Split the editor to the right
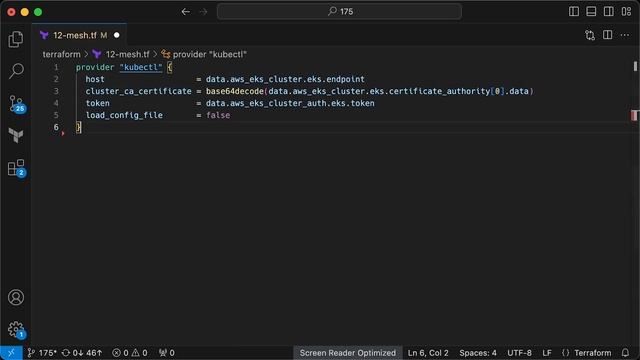Viewport: 640px width, 360px height. point(607,35)
